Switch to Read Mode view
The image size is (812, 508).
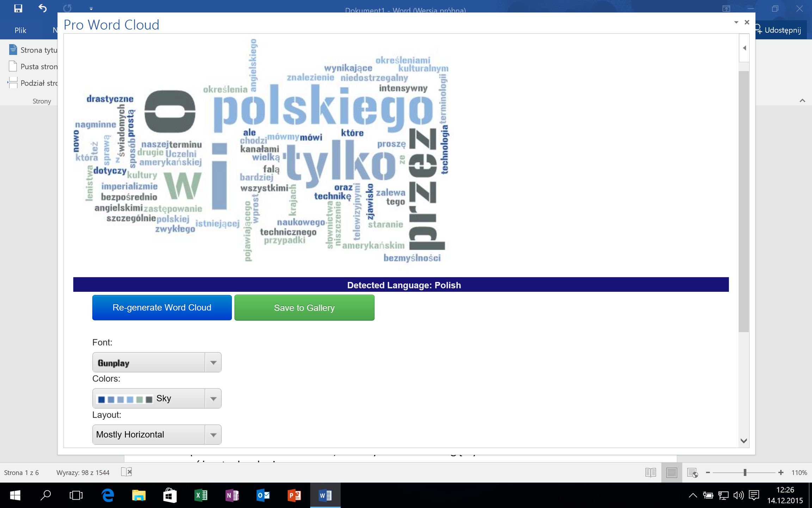(x=650, y=472)
